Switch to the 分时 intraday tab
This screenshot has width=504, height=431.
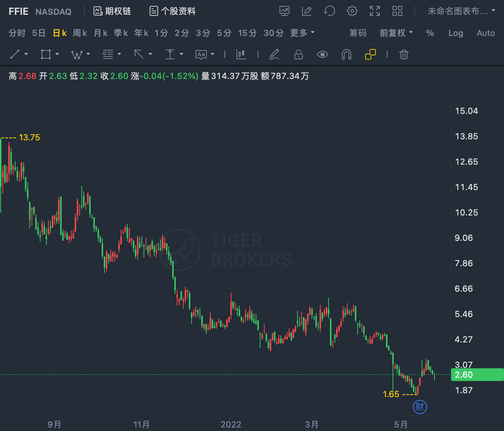tap(17, 33)
